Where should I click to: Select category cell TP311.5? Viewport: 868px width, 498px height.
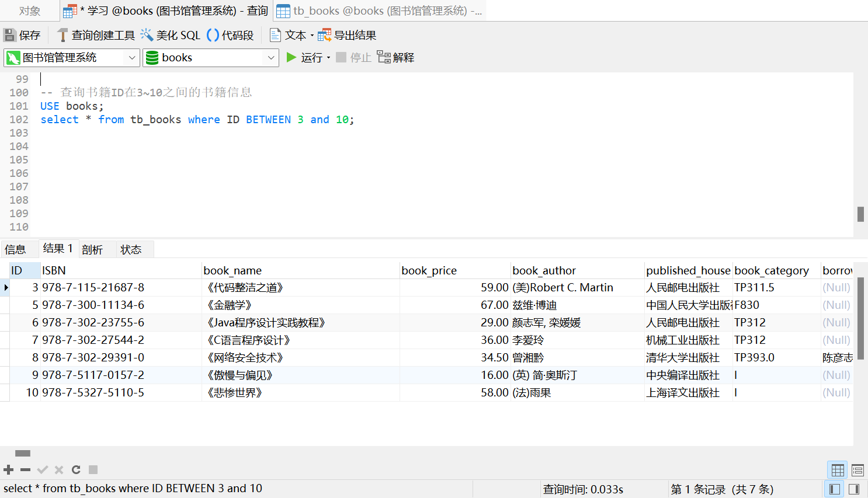coord(777,287)
